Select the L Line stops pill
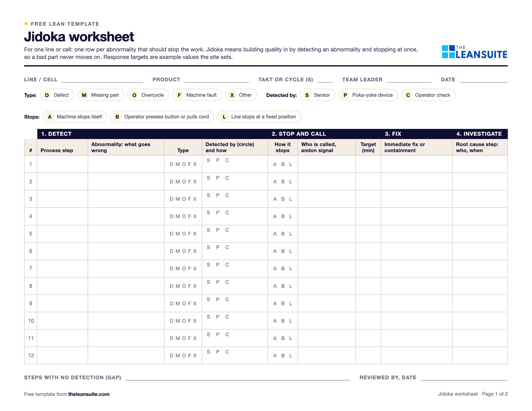The width and height of the screenshot is (532, 411). point(259,117)
